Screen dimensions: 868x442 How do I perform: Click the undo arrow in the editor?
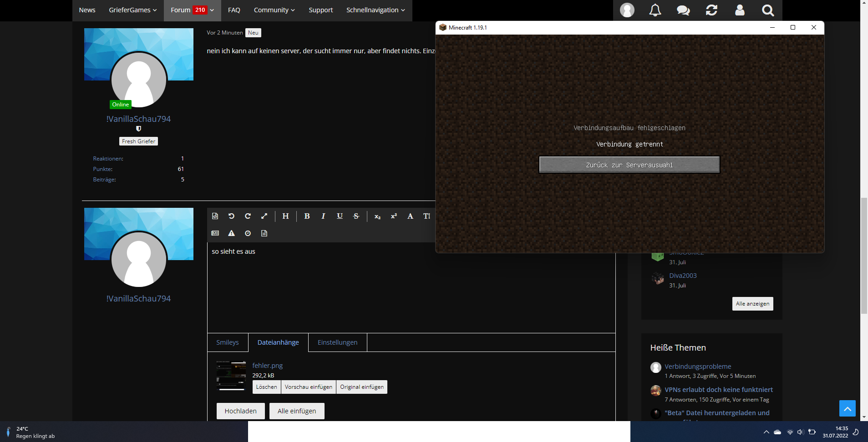(231, 216)
